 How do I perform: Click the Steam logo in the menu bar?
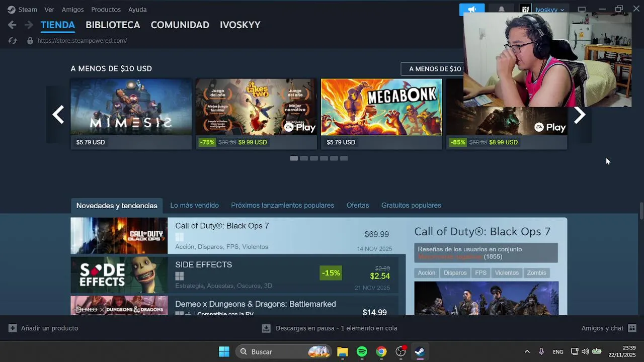coord(11,10)
